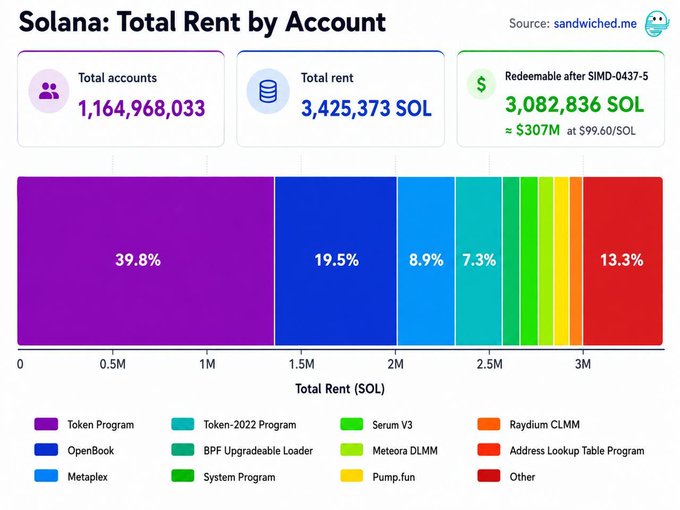Click the 3M axis tick label
The width and height of the screenshot is (680, 510).
(583, 364)
